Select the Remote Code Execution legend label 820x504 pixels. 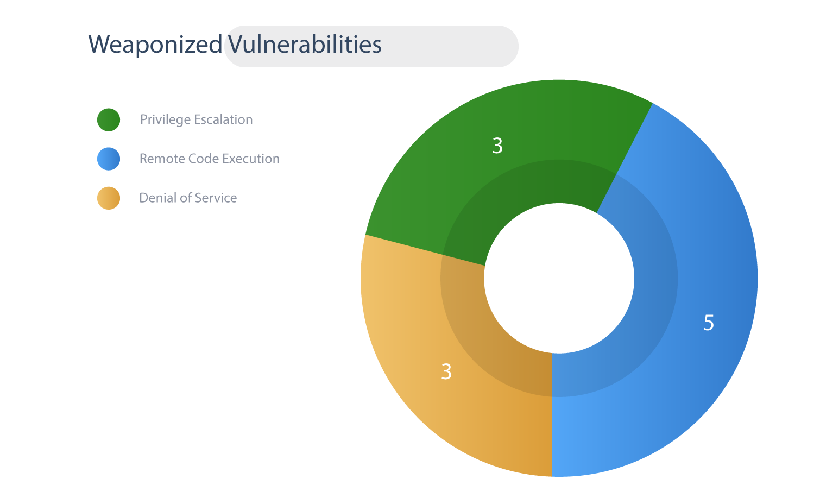tap(210, 159)
